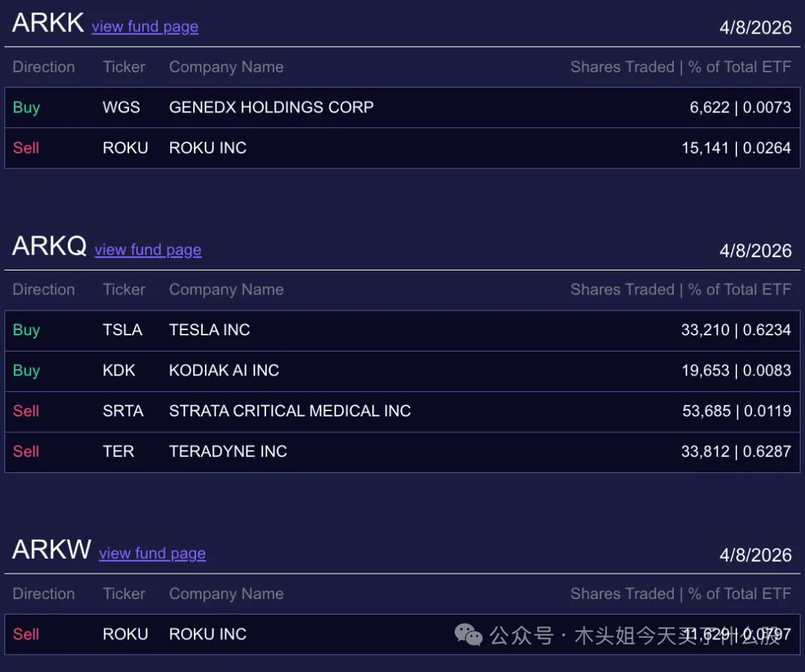Click ARKK Ticker column header
This screenshot has width=805, height=672.
pos(124,67)
